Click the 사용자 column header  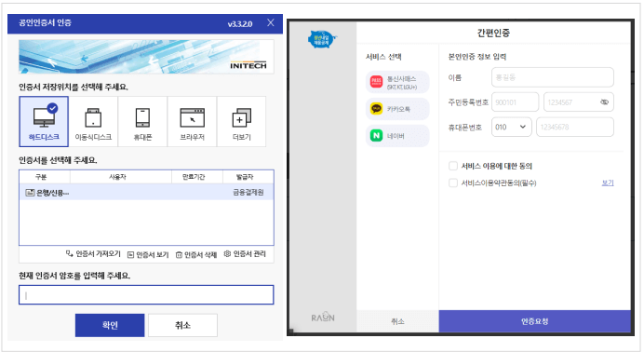tap(117, 177)
